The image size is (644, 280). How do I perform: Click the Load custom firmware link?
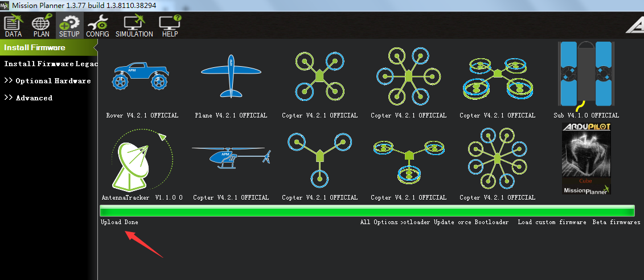[552, 222]
